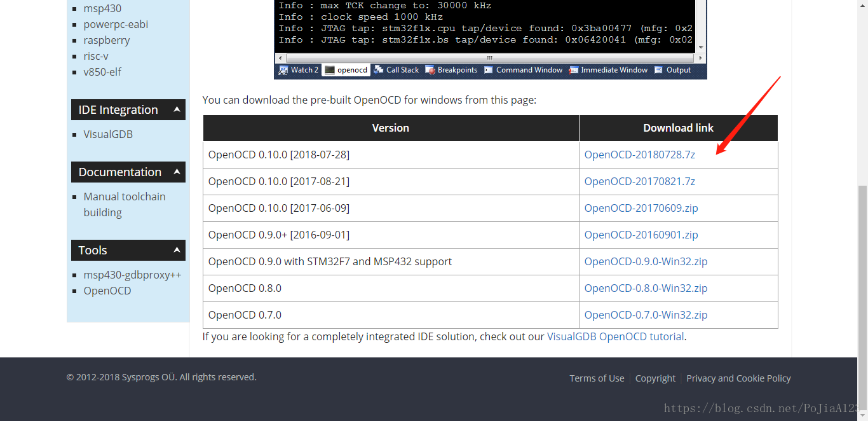
Task: Click the Documentation section header
Action: (x=128, y=172)
